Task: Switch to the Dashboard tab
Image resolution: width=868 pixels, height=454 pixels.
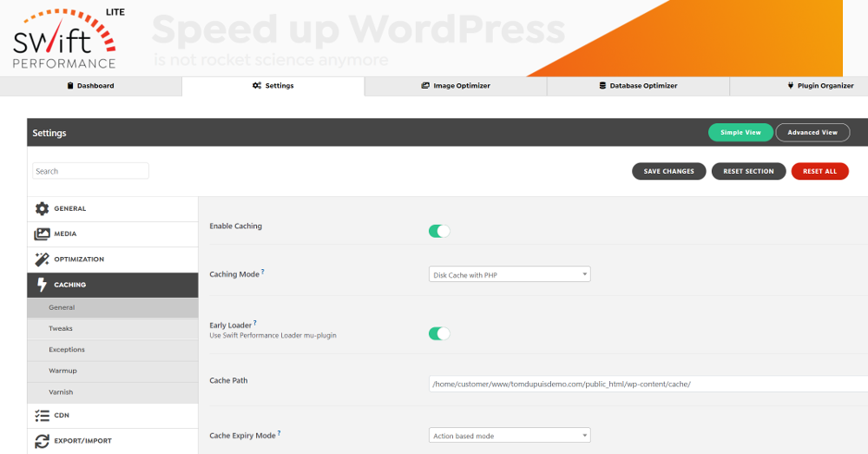Action: (91, 86)
